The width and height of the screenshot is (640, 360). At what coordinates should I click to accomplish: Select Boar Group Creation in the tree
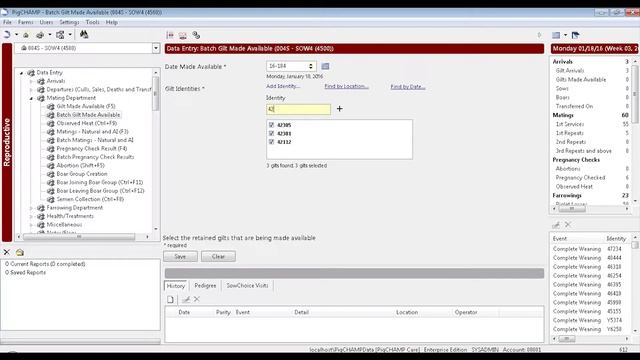pos(82,174)
